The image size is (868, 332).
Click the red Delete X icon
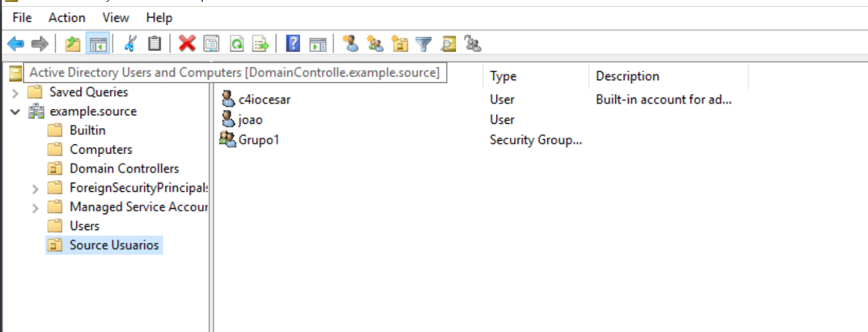(x=187, y=44)
